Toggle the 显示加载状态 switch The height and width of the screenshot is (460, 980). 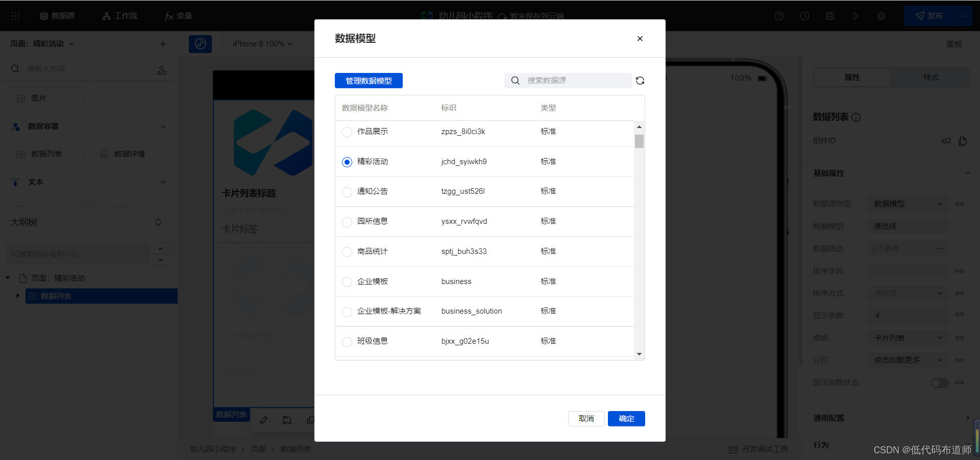click(x=940, y=383)
